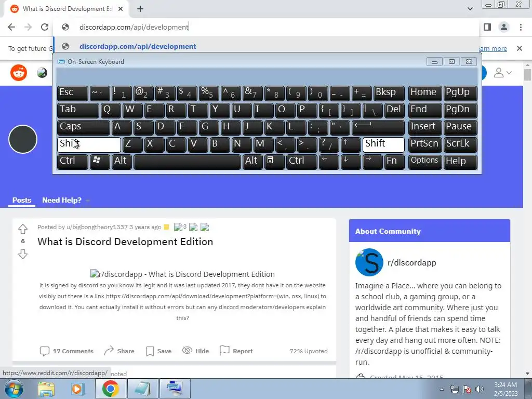Click the right Shift key on keyboard
This screenshot has width=532, height=399.
[x=383, y=144]
